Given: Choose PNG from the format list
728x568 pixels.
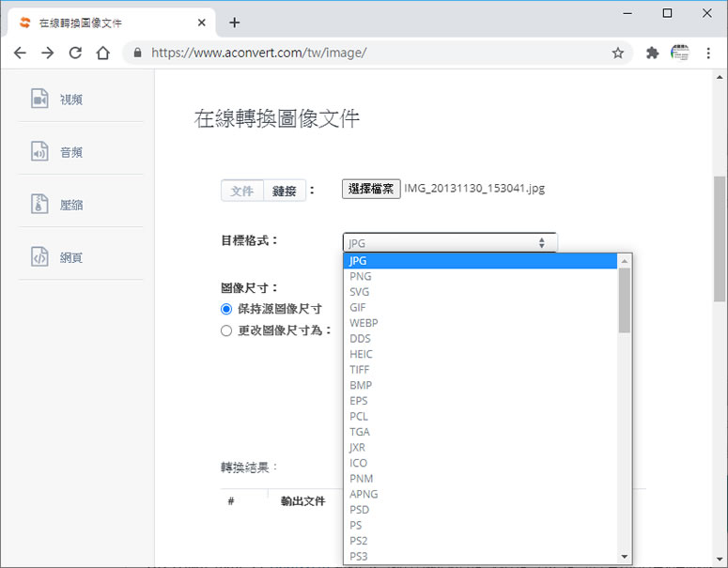Looking at the screenshot, I should point(360,277).
